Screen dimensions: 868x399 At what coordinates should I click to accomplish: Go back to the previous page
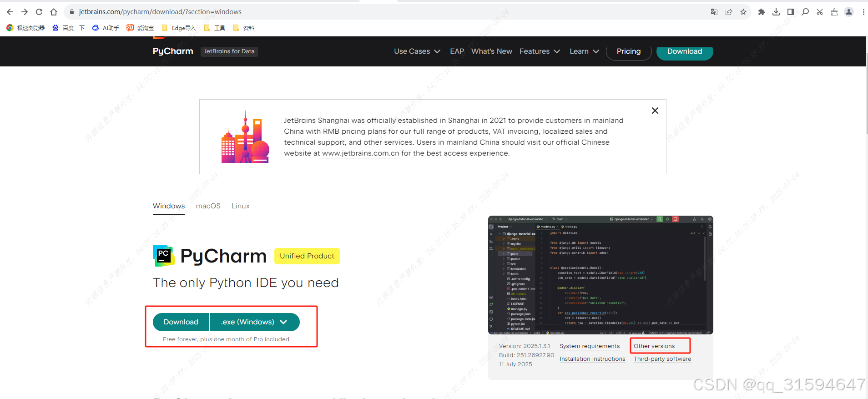click(10, 12)
